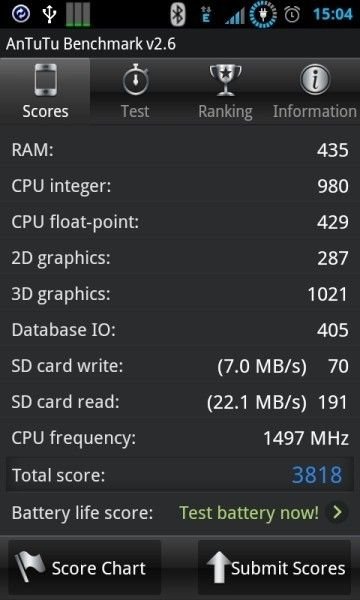360x600 pixels.
Task: Tap the Bluetooth status bar icon
Action: (178, 14)
